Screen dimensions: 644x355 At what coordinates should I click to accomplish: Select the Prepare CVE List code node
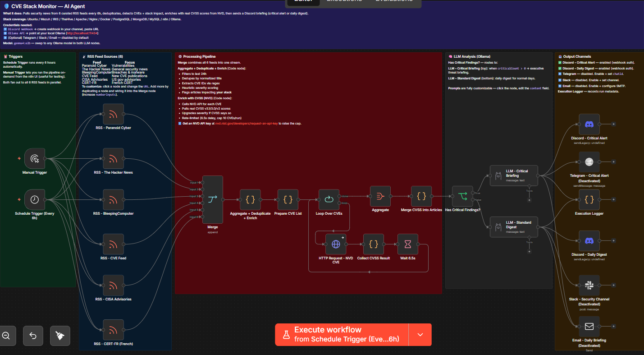click(x=288, y=199)
